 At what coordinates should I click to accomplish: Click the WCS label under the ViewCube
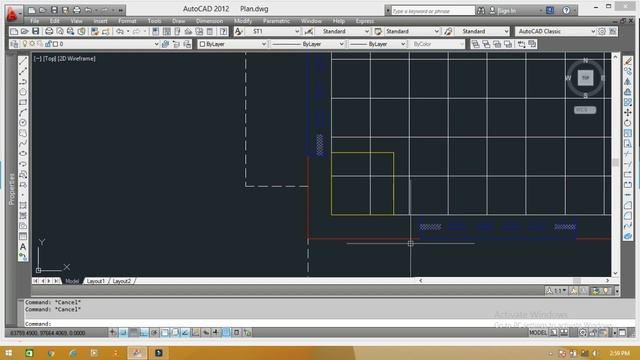(x=584, y=110)
